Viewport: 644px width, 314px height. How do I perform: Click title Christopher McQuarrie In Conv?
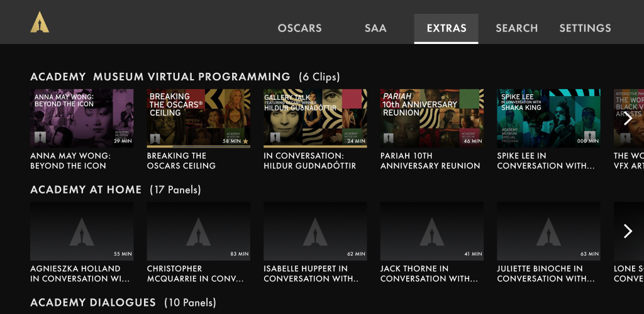tap(195, 273)
